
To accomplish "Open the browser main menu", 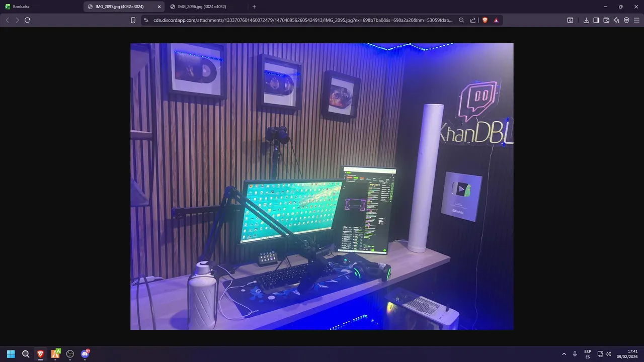I will tap(636, 20).
